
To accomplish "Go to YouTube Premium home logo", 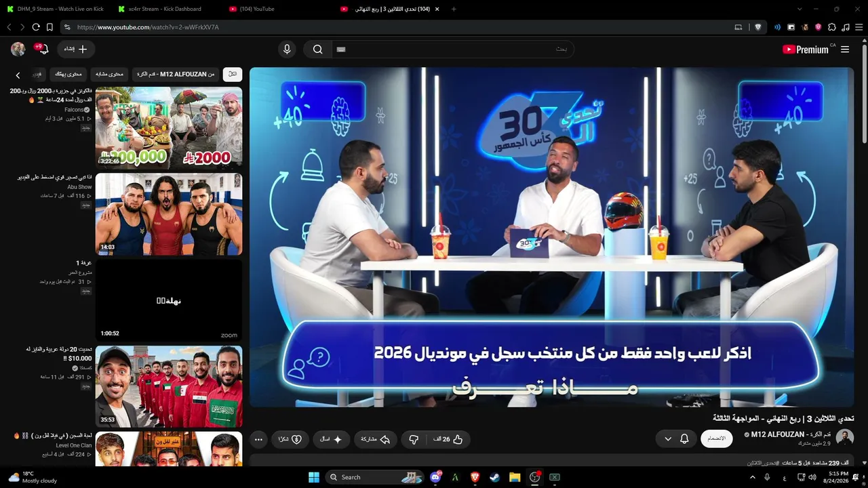I will tap(806, 49).
